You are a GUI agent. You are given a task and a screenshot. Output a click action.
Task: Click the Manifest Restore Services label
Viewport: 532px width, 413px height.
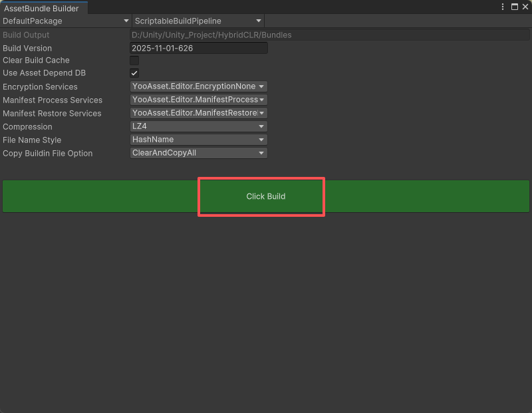(52, 113)
